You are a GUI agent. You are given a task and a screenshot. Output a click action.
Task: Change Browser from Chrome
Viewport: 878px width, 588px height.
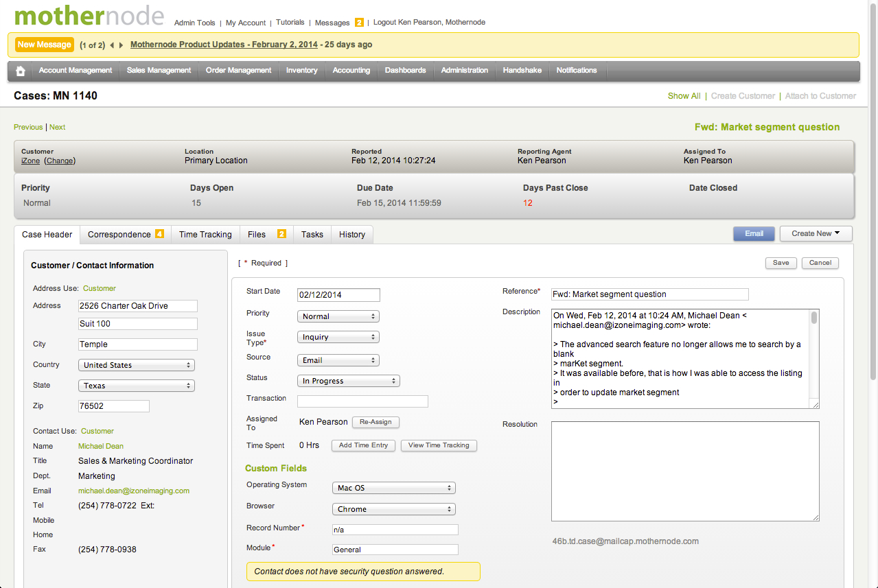(x=393, y=508)
